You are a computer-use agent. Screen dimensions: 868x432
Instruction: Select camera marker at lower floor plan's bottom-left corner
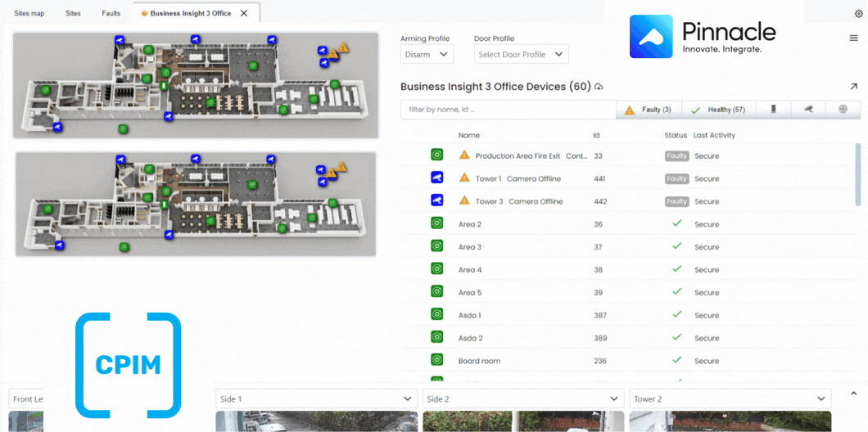pos(58,245)
